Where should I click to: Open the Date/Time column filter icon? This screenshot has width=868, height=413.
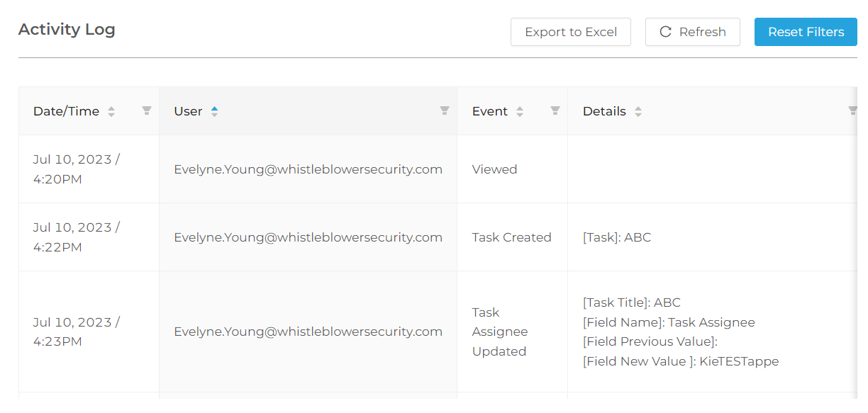(147, 111)
